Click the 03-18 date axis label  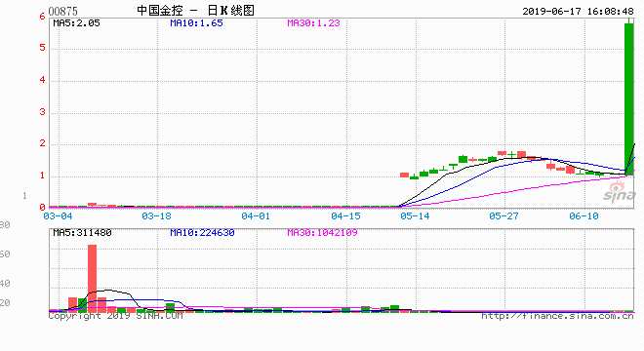pyautogui.click(x=156, y=215)
